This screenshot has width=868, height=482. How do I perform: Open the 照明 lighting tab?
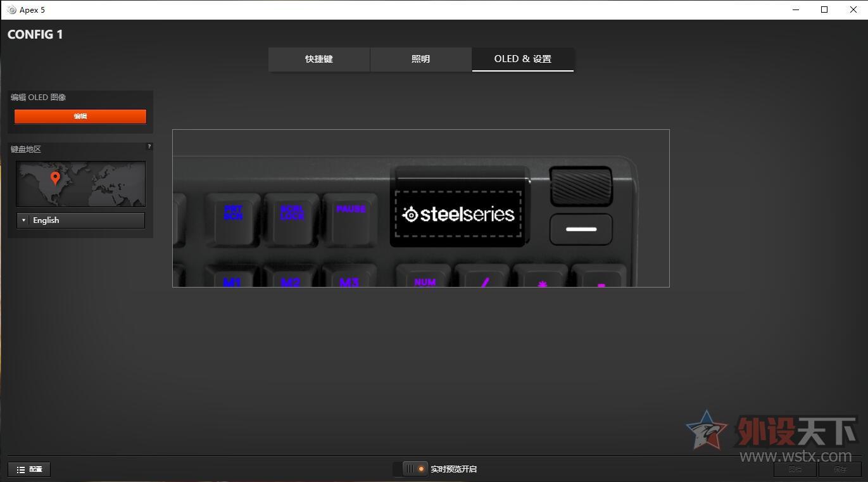(421, 59)
